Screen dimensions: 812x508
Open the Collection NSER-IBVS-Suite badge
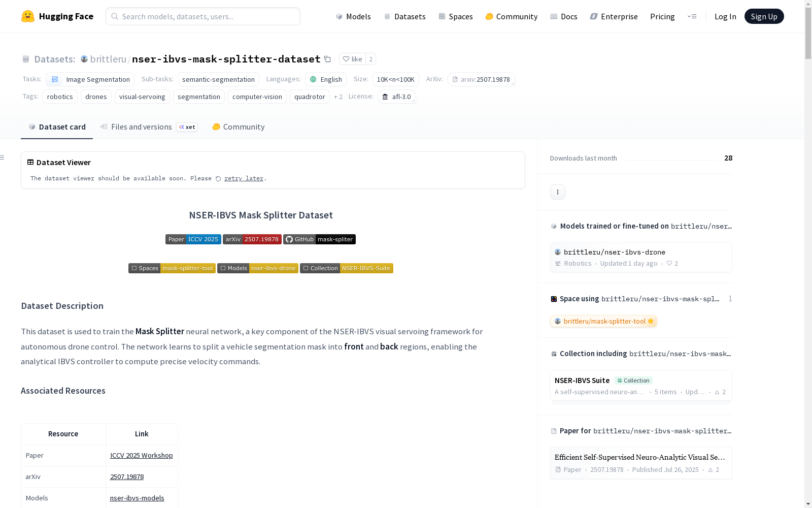point(347,268)
